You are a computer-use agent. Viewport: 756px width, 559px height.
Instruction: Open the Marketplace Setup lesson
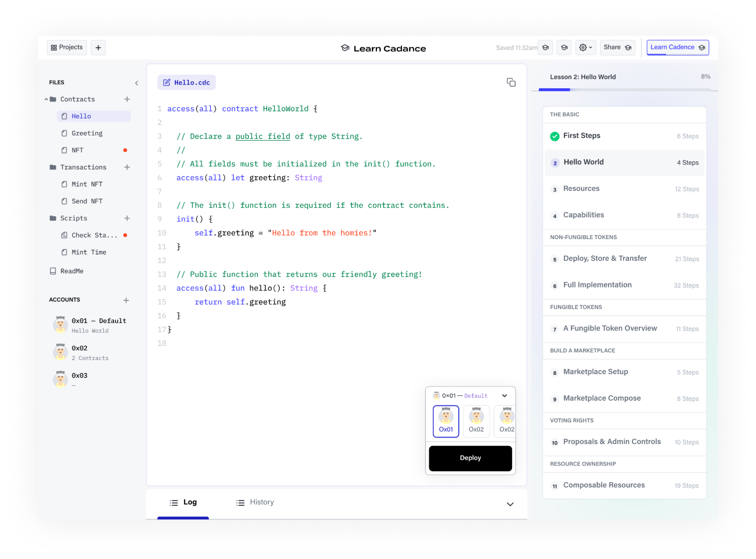(x=625, y=372)
